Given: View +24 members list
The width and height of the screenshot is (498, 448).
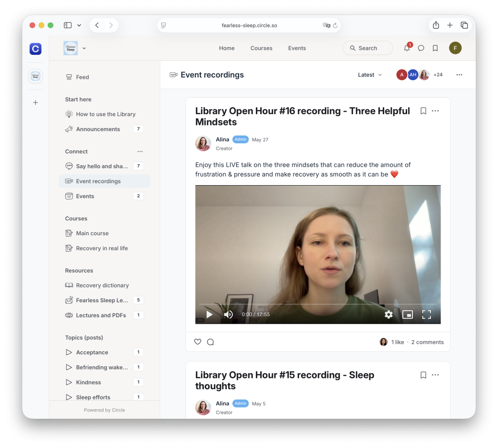Looking at the screenshot, I should [x=438, y=75].
